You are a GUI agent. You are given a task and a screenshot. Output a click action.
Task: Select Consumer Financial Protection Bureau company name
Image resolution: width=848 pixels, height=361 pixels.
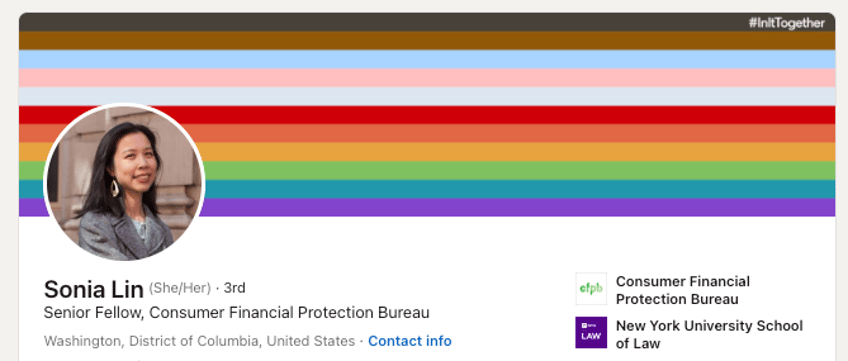(x=683, y=290)
